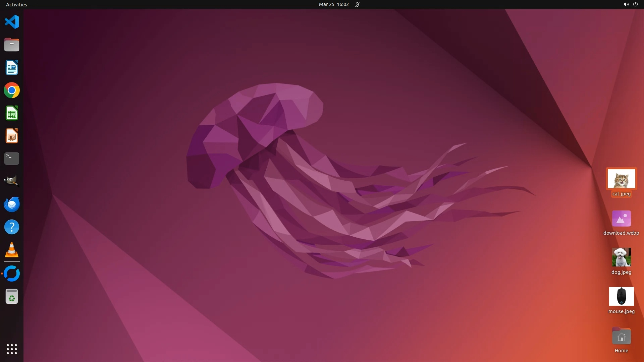644x362 pixels.
Task: Open the Files manager icon
Action: click(x=12, y=45)
